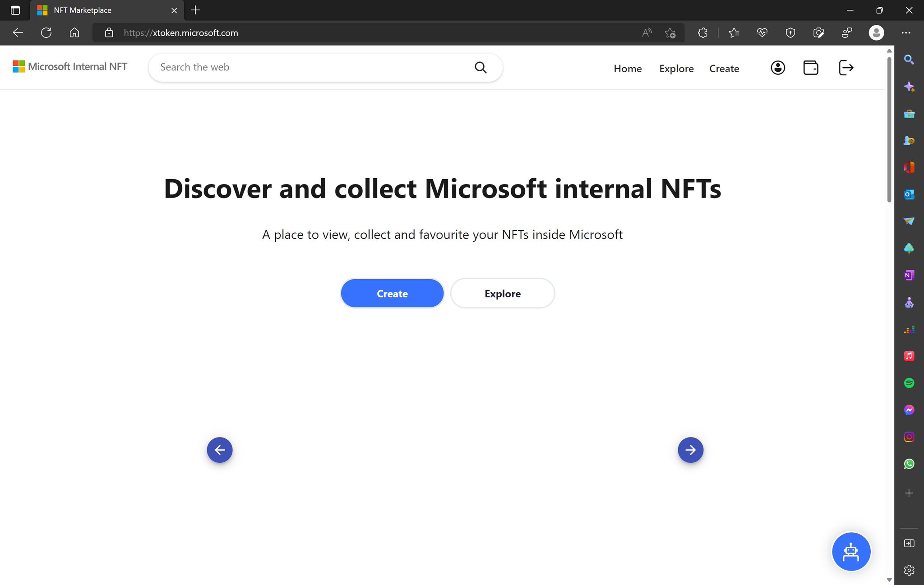The image size is (924, 585).
Task: Open Edge Settings and more menu
Action: pos(906,32)
